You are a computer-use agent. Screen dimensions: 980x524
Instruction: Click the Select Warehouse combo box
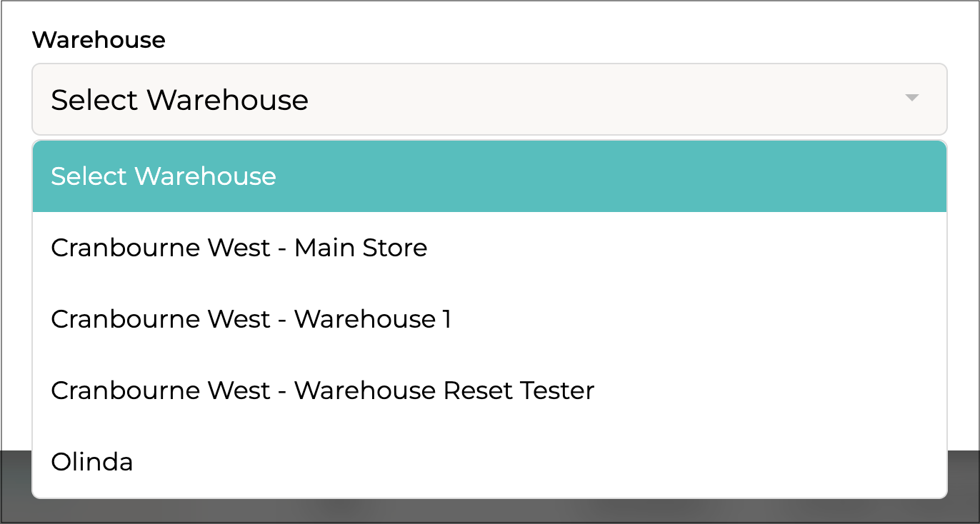tap(489, 99)
